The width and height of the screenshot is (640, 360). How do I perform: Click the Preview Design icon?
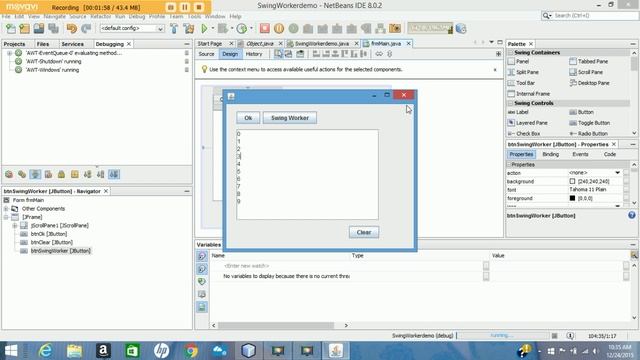click(x=300, y=54)
